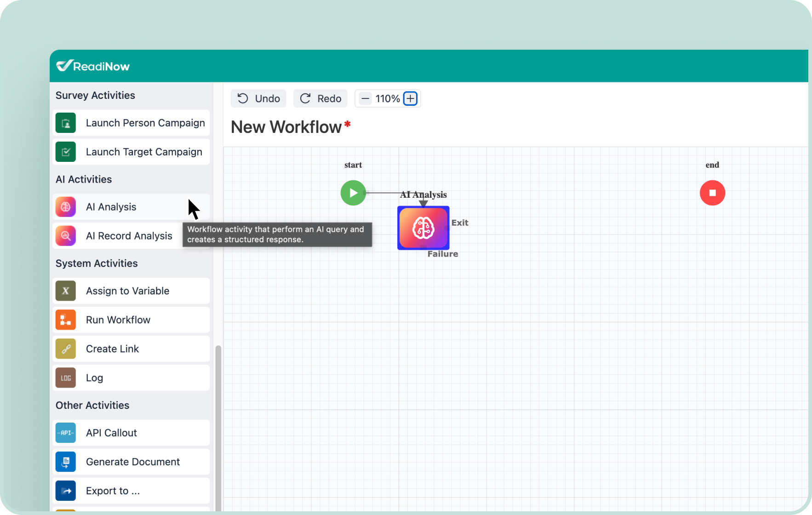The image size is (812, 515).
Task: Select the Create Link icon
Action: pyautogui.click(x=65, y=349)
